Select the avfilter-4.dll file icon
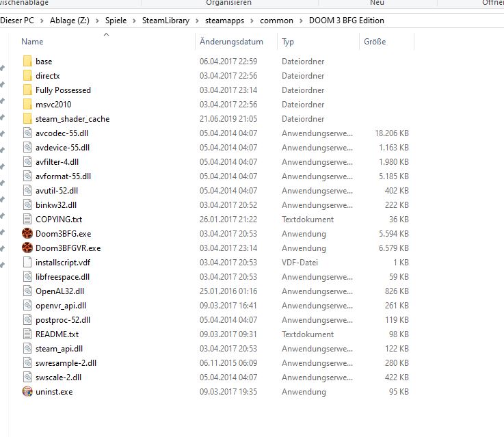504x437 pixels. click(27, 161)
